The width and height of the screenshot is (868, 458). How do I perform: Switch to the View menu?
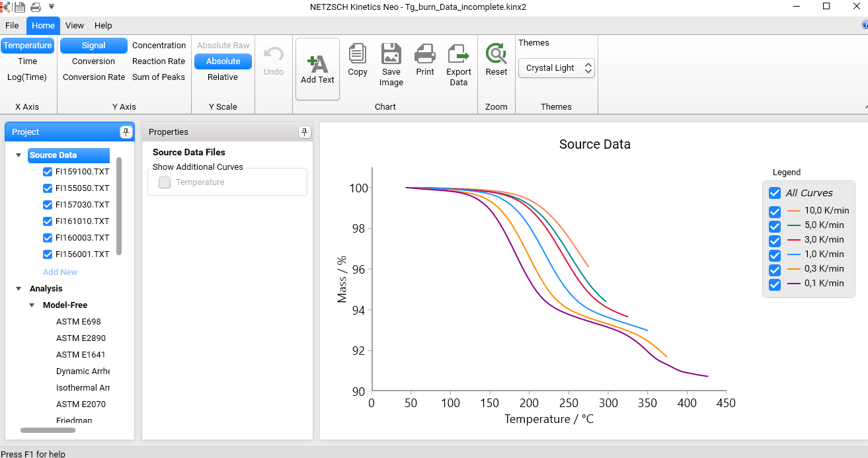point(74,25)
